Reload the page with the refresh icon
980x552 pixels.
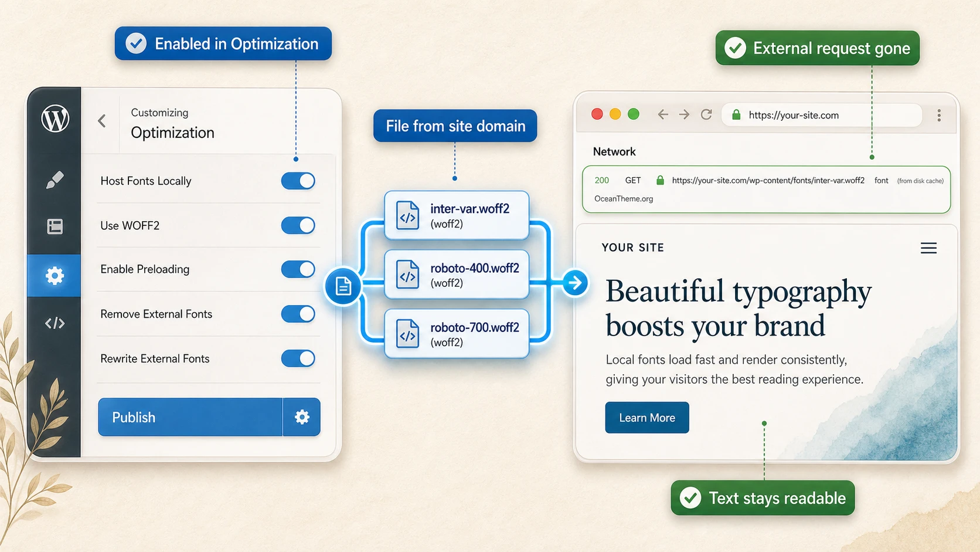click(706, 114)
